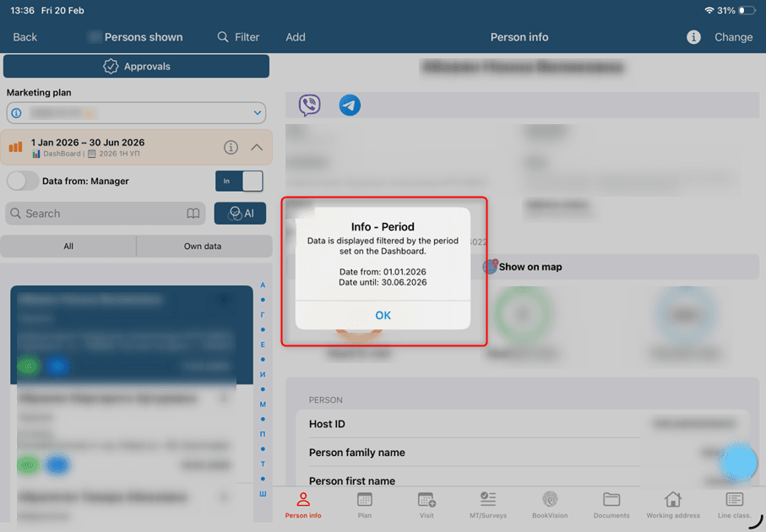Open the Filter option in top bar
This screenshot has height=532, width=766.
click(x=238, y=37)
